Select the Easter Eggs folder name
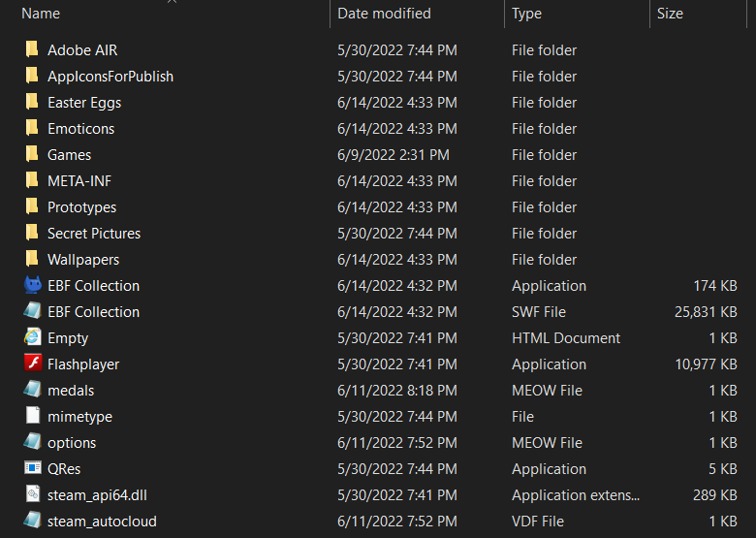This screenshot has width=756, height=538. click(84, 102)
